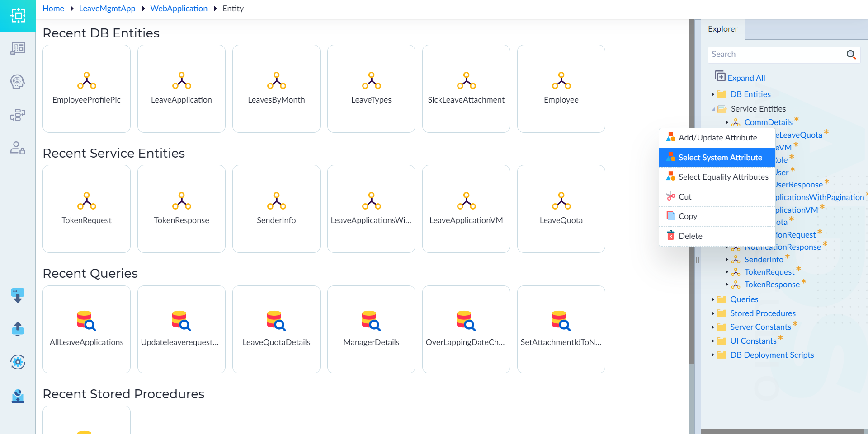The height and width of the screenshot is (434, 868).
Task: Go to Home breadcrumb link
Action: pyautogui.click(x=53, y=9)
